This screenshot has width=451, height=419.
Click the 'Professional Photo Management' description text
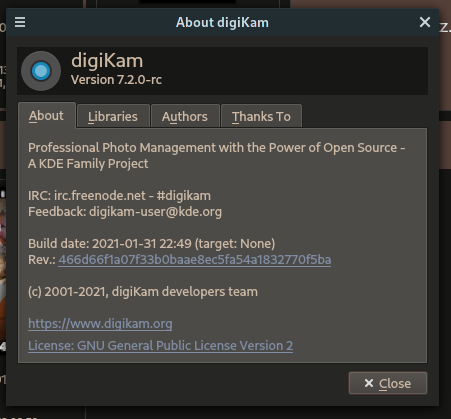pos(216,148)
